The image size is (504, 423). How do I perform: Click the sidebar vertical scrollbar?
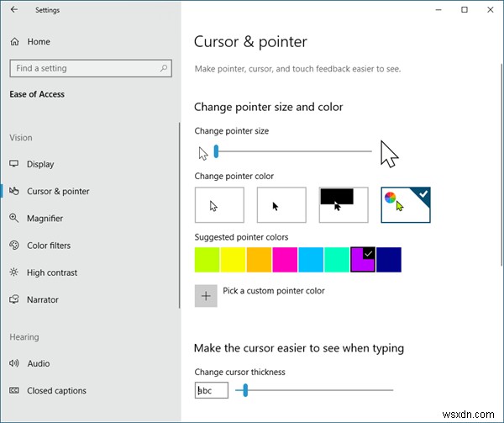(179, 215)
